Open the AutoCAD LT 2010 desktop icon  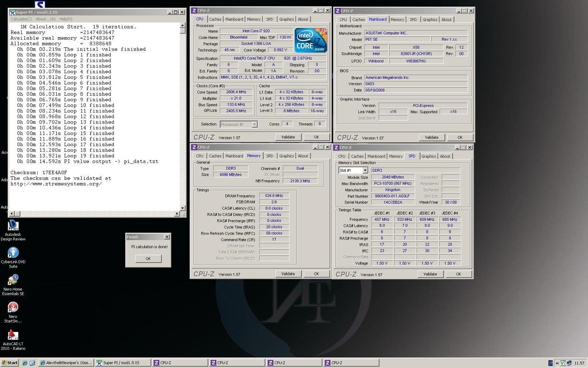click(13, 340)
